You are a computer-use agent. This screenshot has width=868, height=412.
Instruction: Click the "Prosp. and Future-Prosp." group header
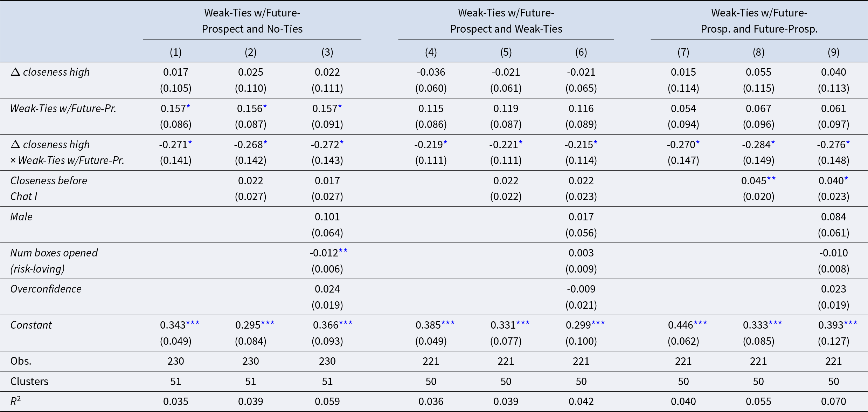point(759,29)
